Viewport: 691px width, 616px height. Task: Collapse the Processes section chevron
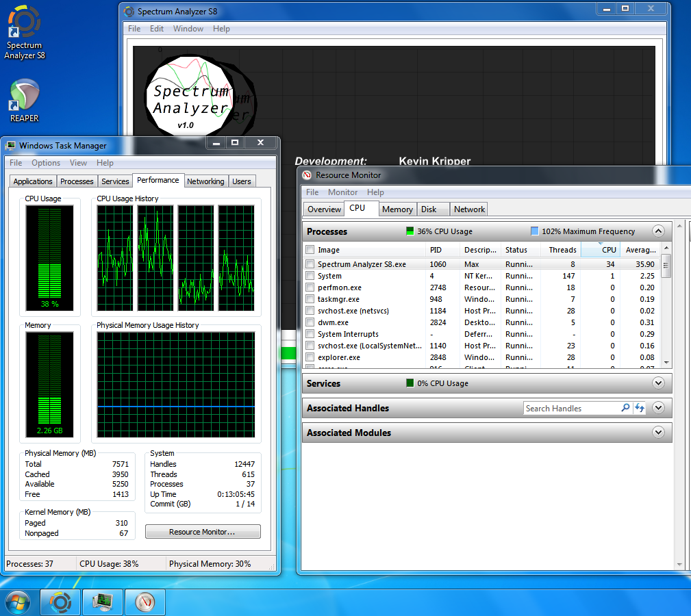point(658,231)
